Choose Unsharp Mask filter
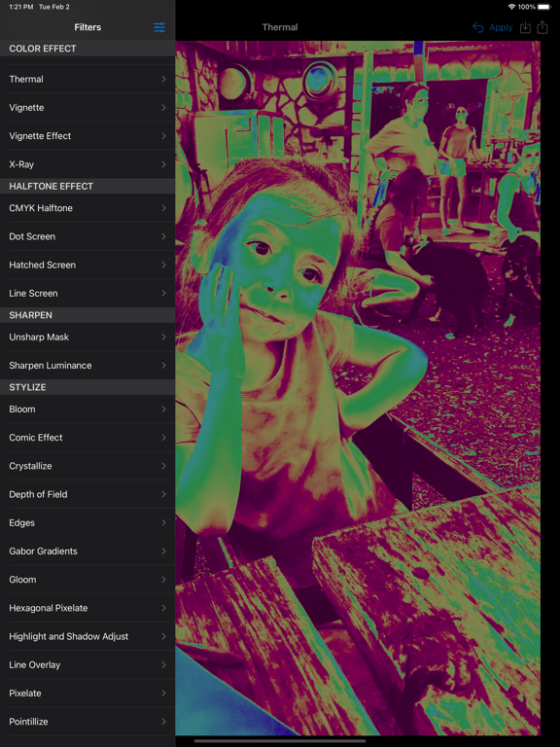The width and height of the screenshot is (560, 747). point(87,337)
